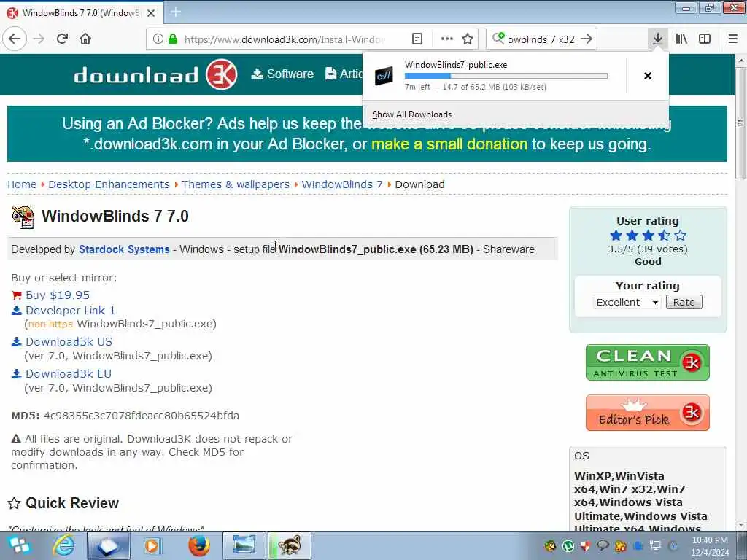The image size is (747, 560).
Task: Click the Editor's Pick badge
Action: [648, 413]
